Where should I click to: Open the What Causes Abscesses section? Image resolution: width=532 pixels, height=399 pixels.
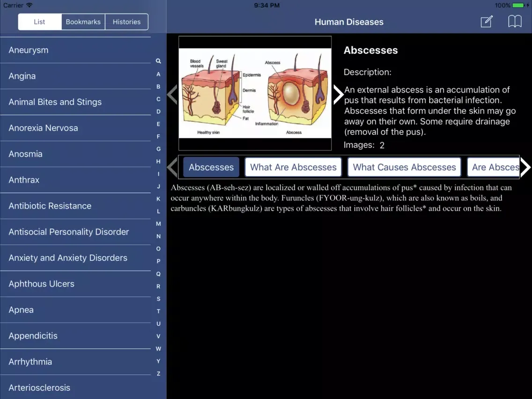(x=405, y=167)
